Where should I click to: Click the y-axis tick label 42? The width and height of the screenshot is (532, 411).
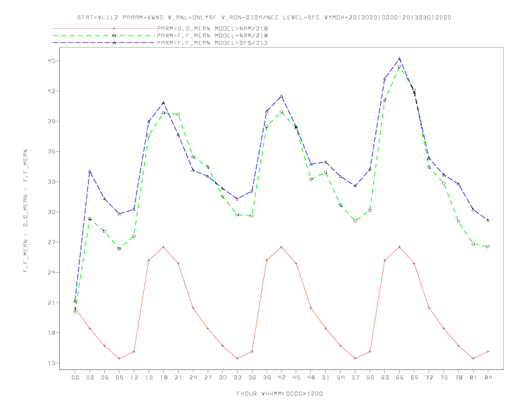pyautogui.click(x=53, y=91)
